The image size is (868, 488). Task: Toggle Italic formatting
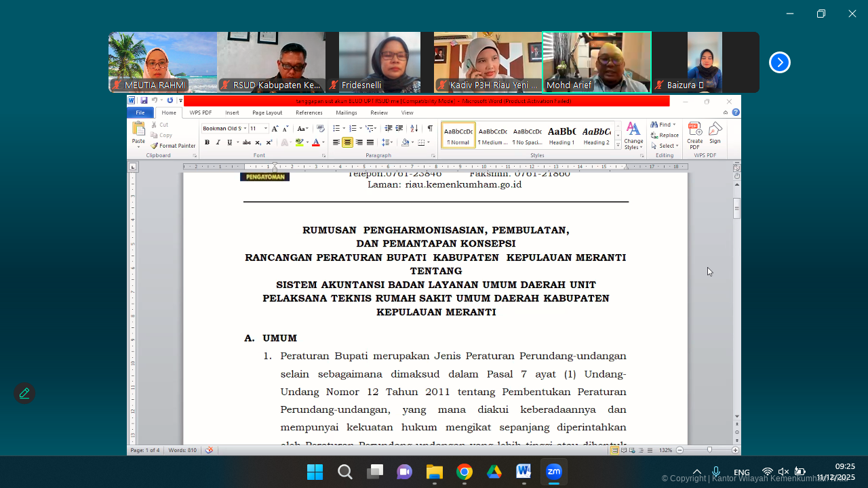point(218,142)
